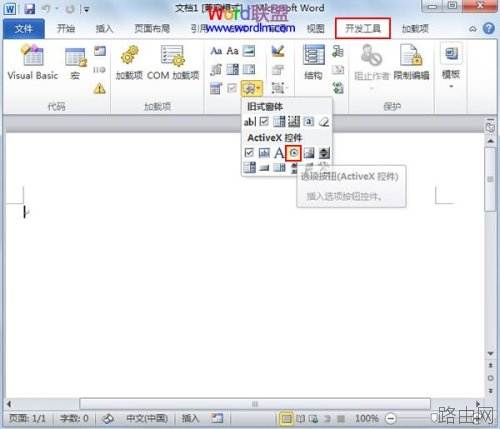The image size is (500, 429).
Task: Click the 限制编辑 Restrict Editing button
Action: click(411, 63)
